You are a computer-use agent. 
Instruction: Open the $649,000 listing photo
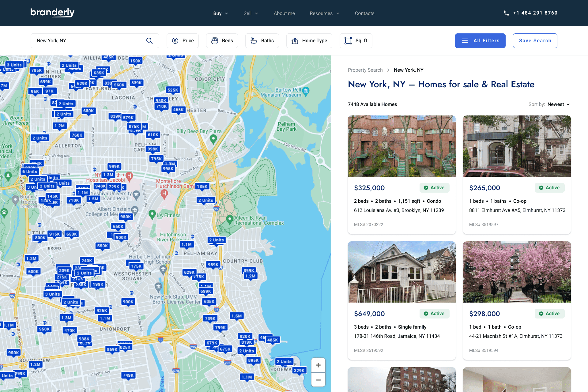[x=402, y=272]
